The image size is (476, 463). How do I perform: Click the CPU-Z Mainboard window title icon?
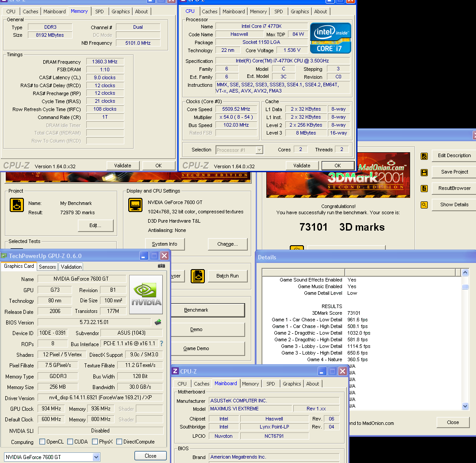point(175,371)
